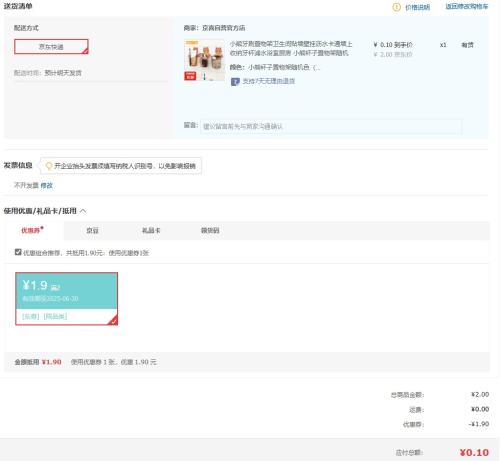Focus the 留言 message input field
Screen dimensions: 500x461
pyautogui.click(x=331, y=126)
